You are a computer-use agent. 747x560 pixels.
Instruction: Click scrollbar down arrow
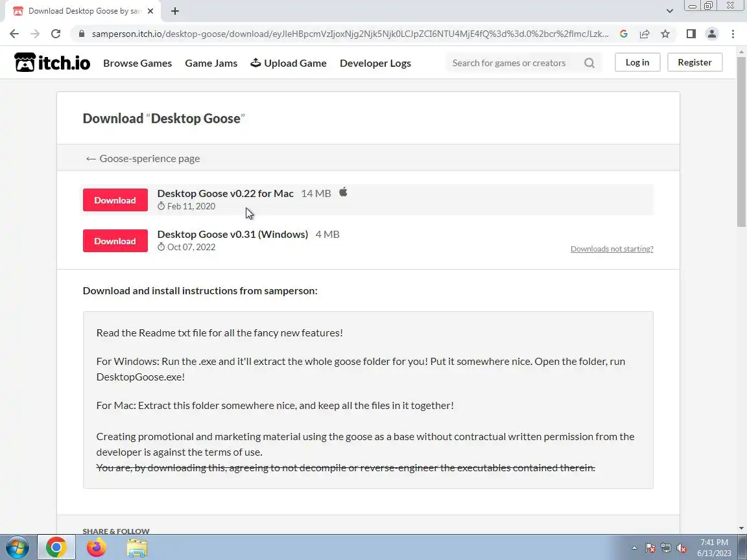[x=742, y=528]
